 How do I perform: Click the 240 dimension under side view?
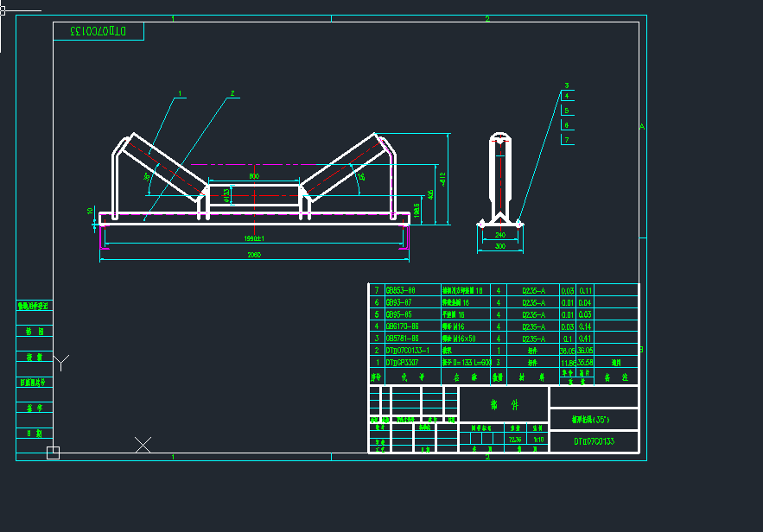coord(499,235)
